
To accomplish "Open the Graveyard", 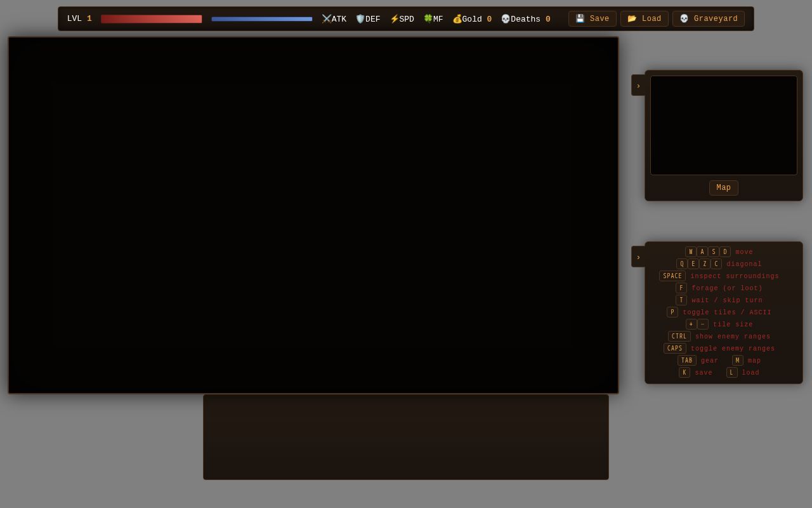I will coord(709,19).
